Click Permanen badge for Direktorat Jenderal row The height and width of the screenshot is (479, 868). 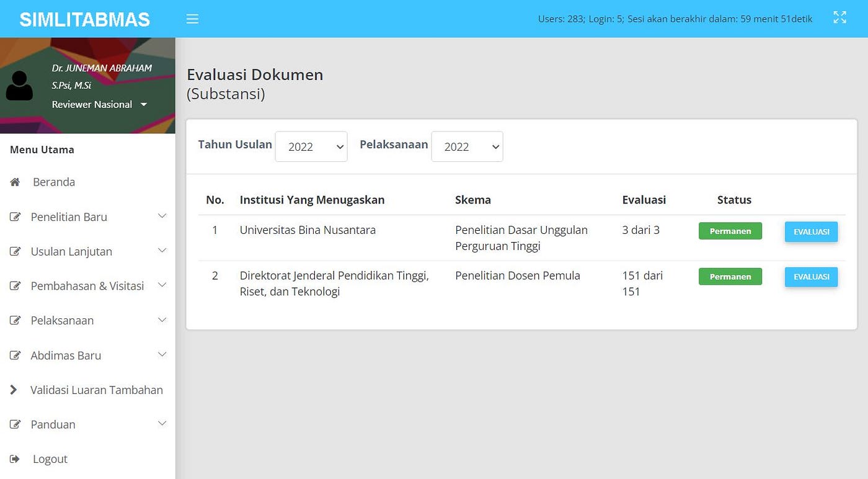point(730,277)
